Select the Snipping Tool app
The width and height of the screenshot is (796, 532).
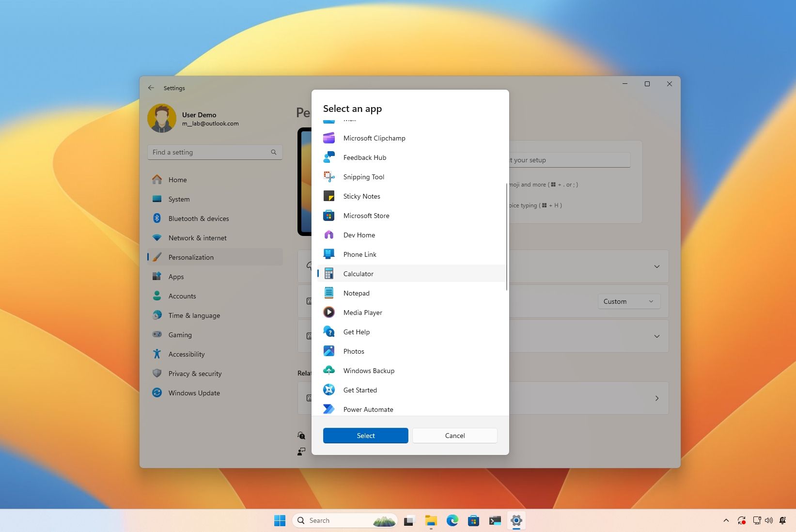click(363, 177)
